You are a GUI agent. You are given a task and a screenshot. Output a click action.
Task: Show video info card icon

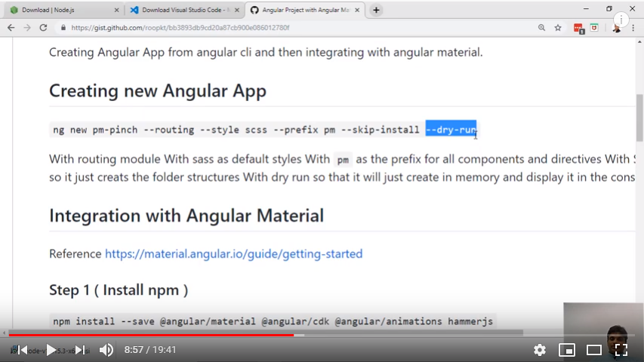pyautogui.click(x=621, y=20)
